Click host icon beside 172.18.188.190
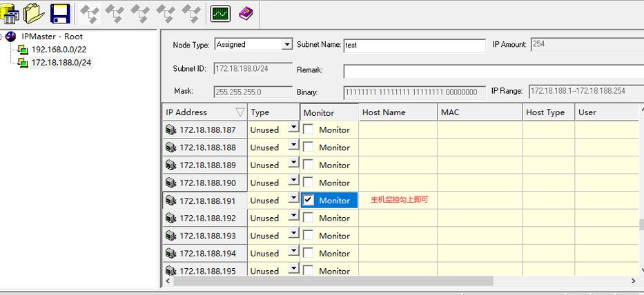 coord(171,183)
